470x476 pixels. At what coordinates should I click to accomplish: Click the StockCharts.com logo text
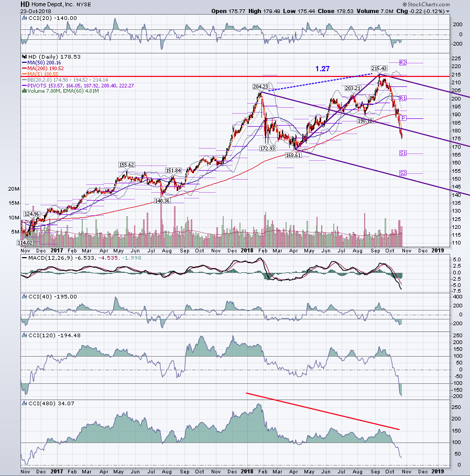coord(427,4)
